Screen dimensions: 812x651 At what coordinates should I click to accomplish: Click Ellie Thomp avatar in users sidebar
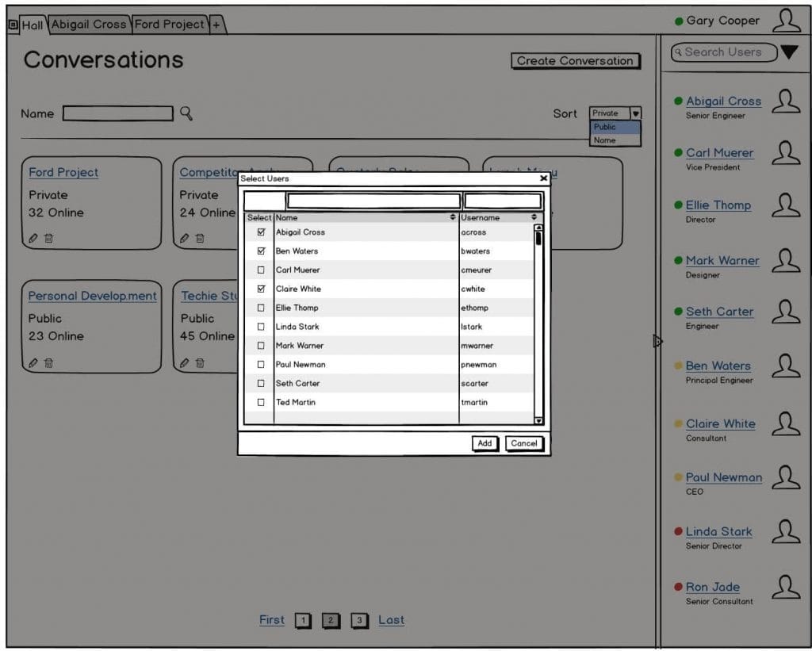(x=786, y=205)
